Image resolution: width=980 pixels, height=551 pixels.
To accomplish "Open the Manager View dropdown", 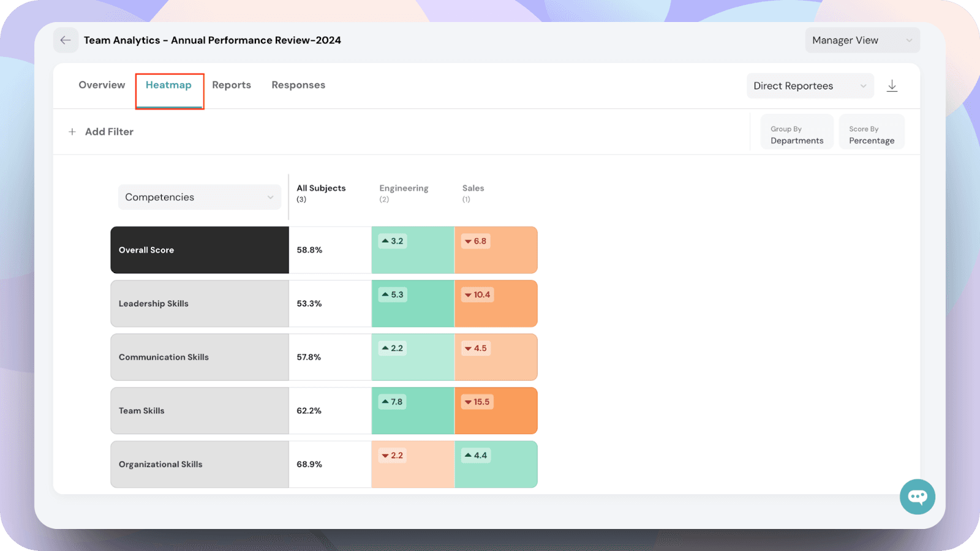I will click(862, 40).
